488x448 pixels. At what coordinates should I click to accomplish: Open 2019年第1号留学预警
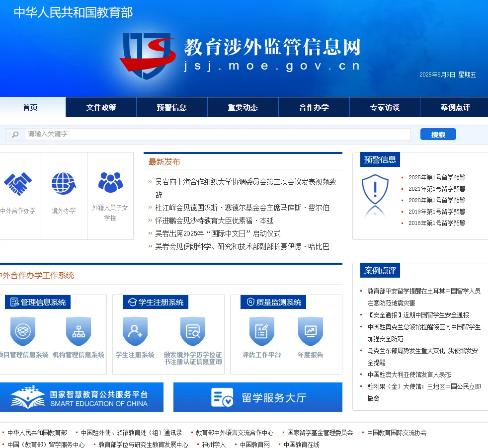click(437, 212)
